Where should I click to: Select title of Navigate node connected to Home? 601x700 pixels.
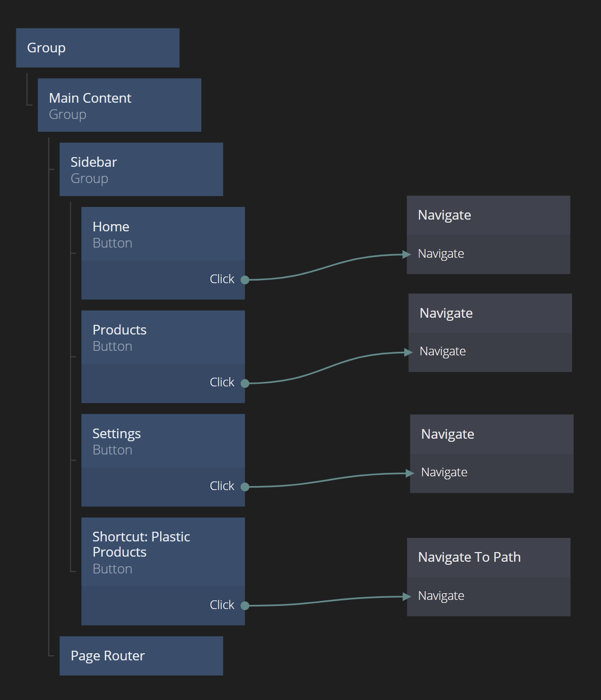pyautogui.click(x=488, y=215)
